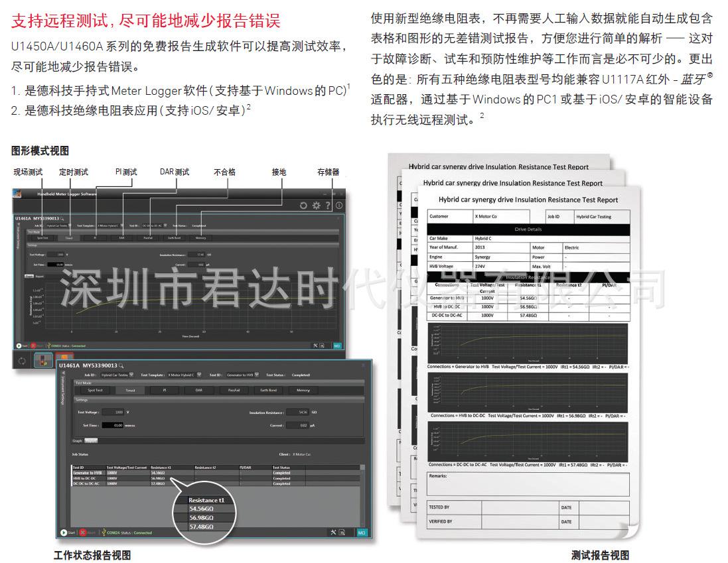This screenshot has width=728, height=563.
Task: Click the Set Time field in the report window
Action: point(113,425)
